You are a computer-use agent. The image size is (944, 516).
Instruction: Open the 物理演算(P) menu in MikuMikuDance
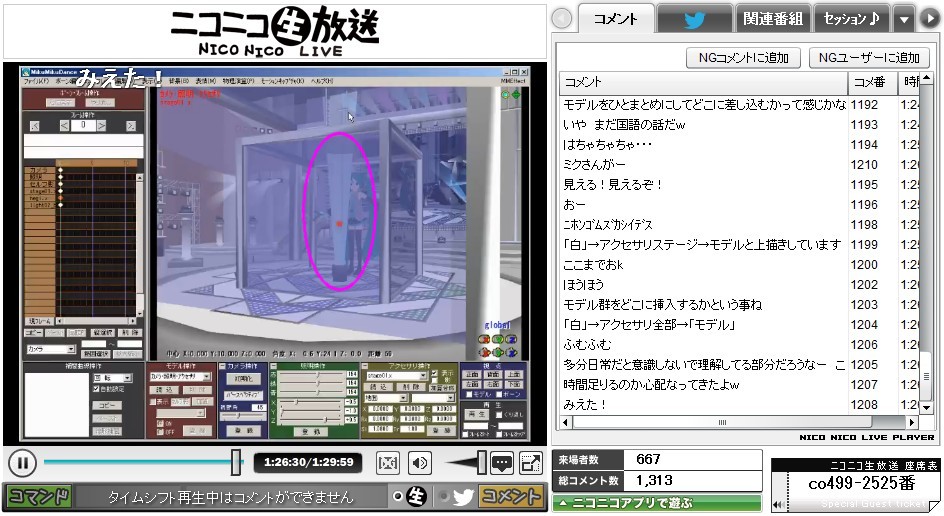pos(239,81)
